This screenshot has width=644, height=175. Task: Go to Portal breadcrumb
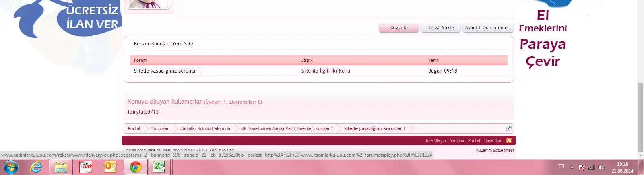tap(134, 128)
